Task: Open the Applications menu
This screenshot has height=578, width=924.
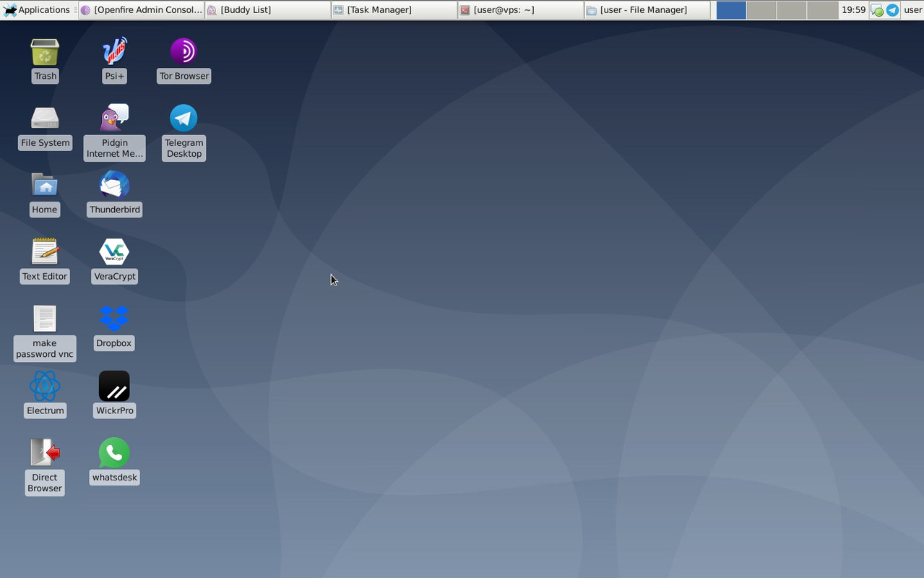Action: (x=37, y=10)
